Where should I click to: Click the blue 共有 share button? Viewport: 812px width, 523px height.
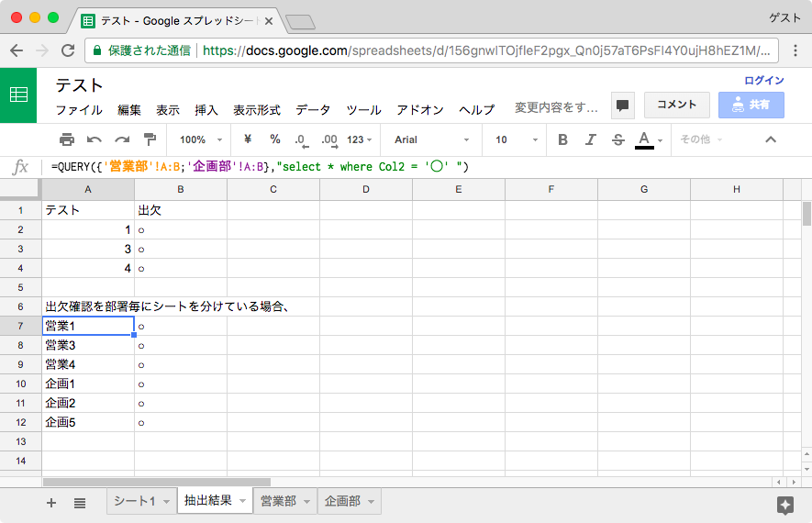coord(751,105)
